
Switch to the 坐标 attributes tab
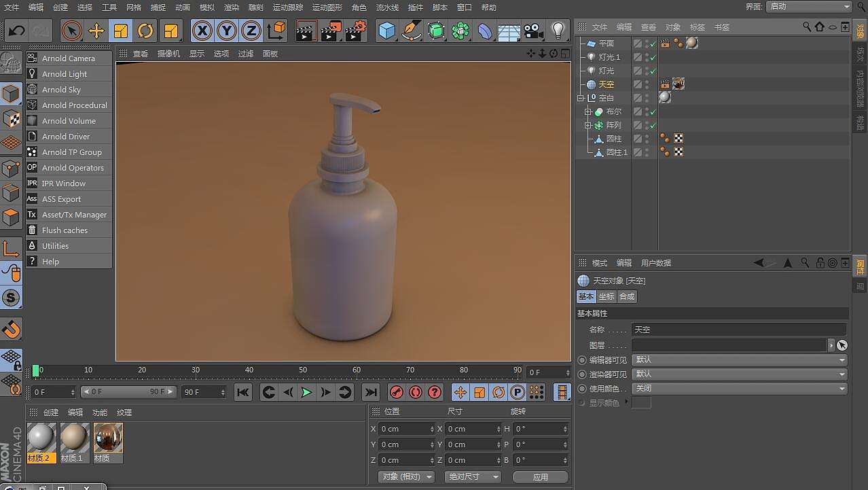[606, 296]
